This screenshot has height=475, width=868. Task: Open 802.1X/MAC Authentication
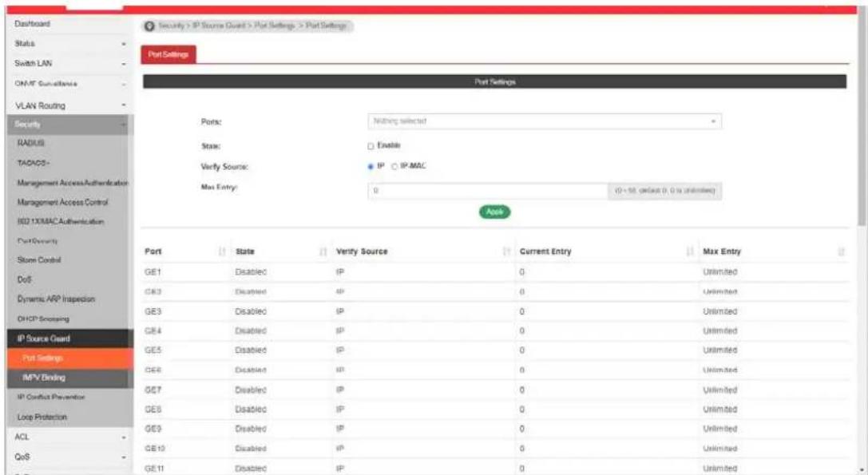click(x=61, y=221)
